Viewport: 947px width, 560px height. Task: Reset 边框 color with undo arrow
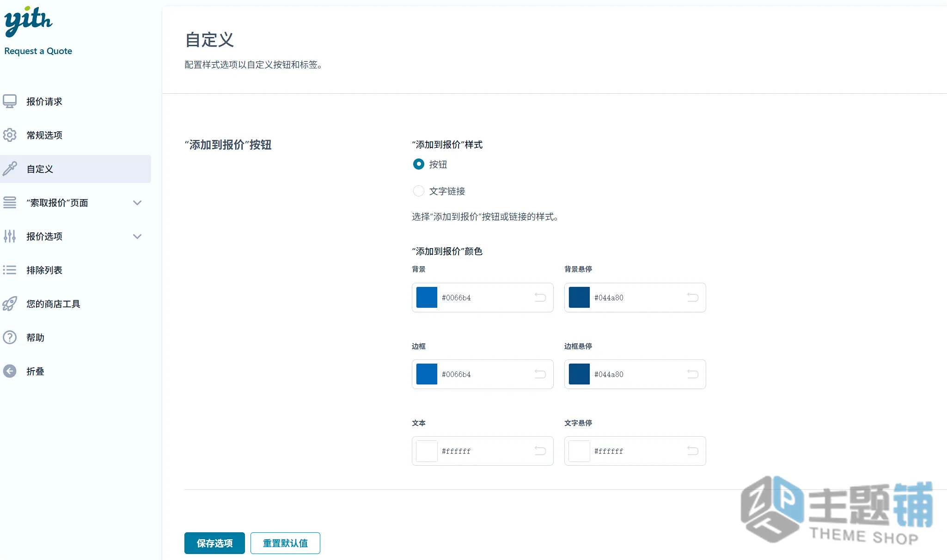point(540,374)
